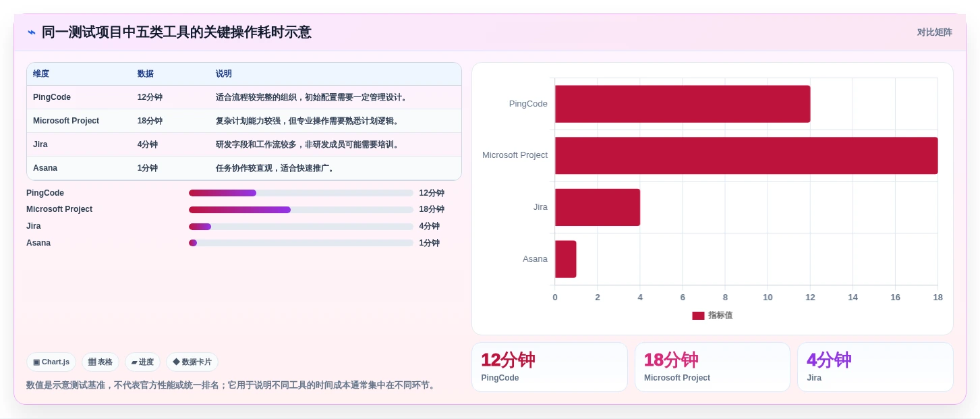Click the 18分钟 value beside Microsoft Project progress
This screenshot has height=419, width=980.
(432, 209)
